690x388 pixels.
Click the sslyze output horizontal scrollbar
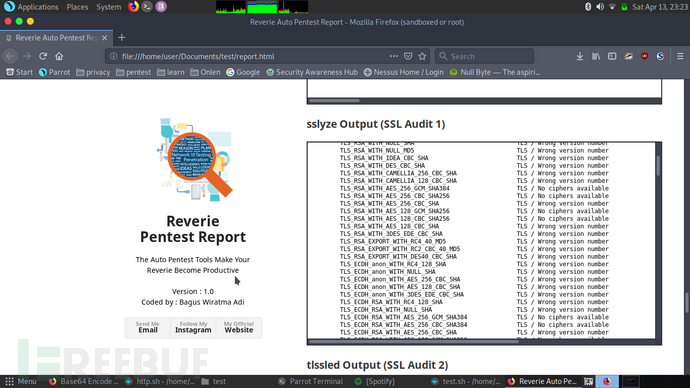413,341
